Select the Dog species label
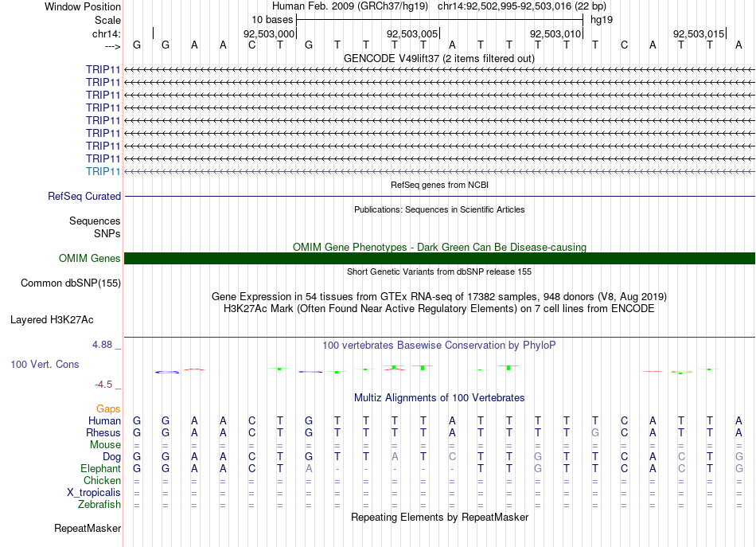Screen dimensions: 756x547 [x=111, y=457]
